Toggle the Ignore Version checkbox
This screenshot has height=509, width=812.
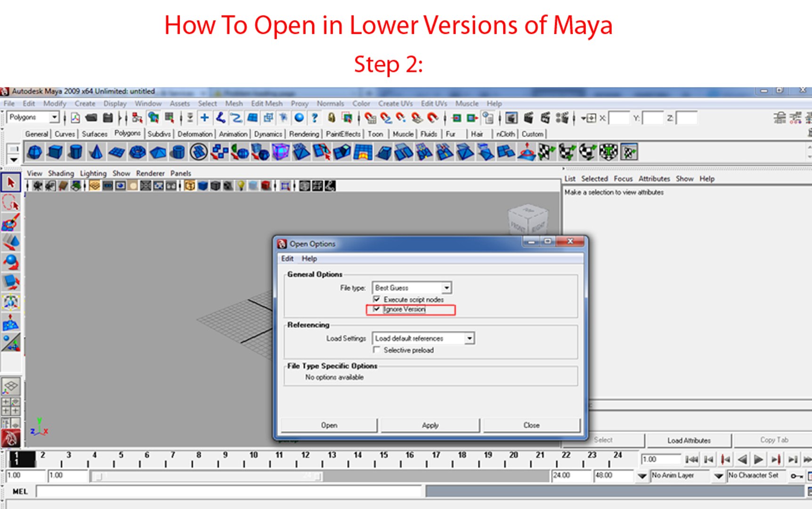[377, 309]
